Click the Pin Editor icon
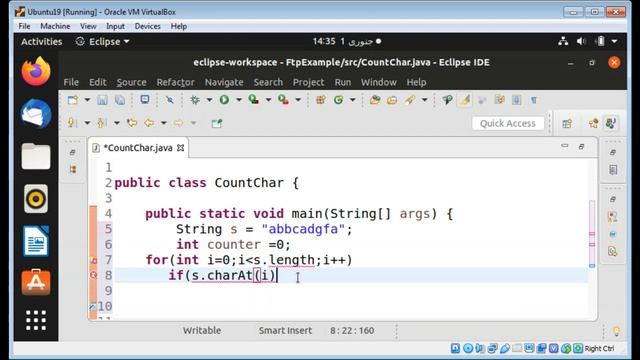The height and width of the screenshot is (360, 640). pyautogui.click(x=217, y=123)
